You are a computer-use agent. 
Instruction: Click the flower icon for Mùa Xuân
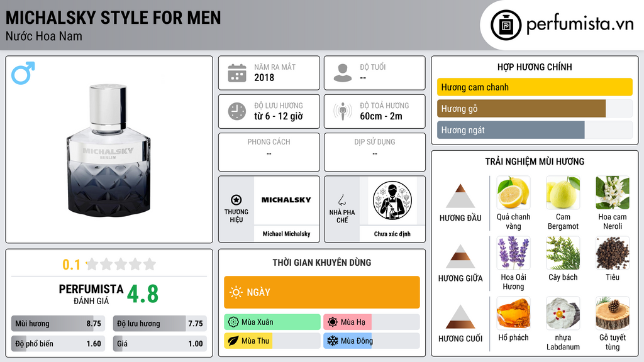[233, 322]
